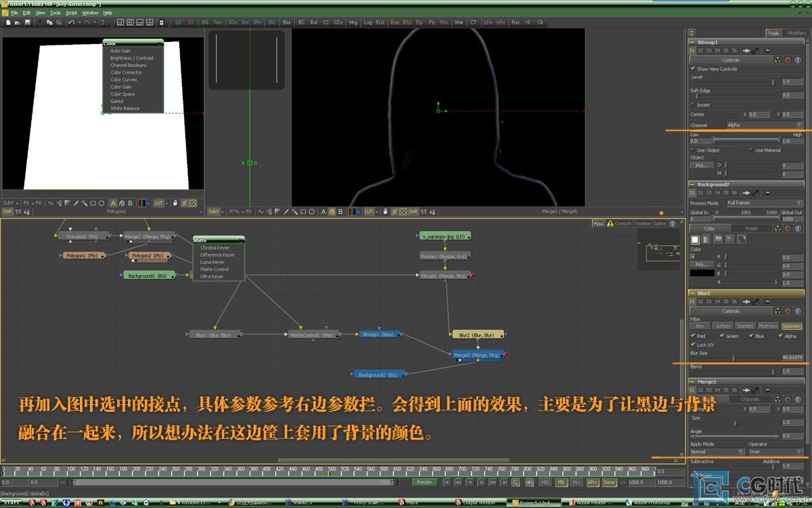
Task: Toggle Show View Controls checkbox
Action: tap(693, 68)
